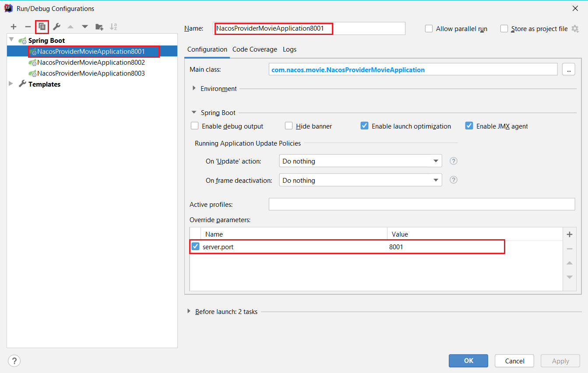
Task: Enable the Allow parallel run checkbox
Action: click(429, 29)
